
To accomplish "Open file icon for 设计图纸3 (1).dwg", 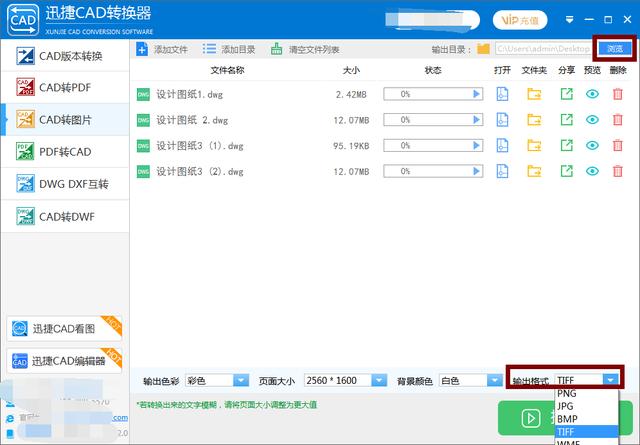I will 502,146.
